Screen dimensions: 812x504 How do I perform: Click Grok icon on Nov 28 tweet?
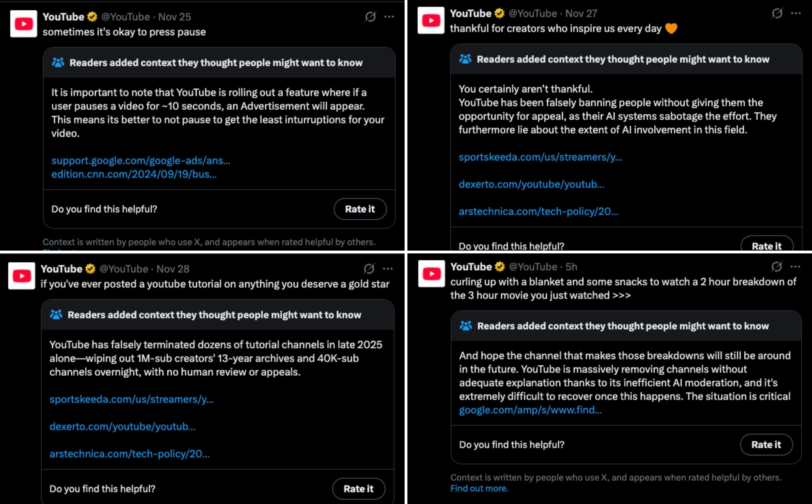coord(369,269)
